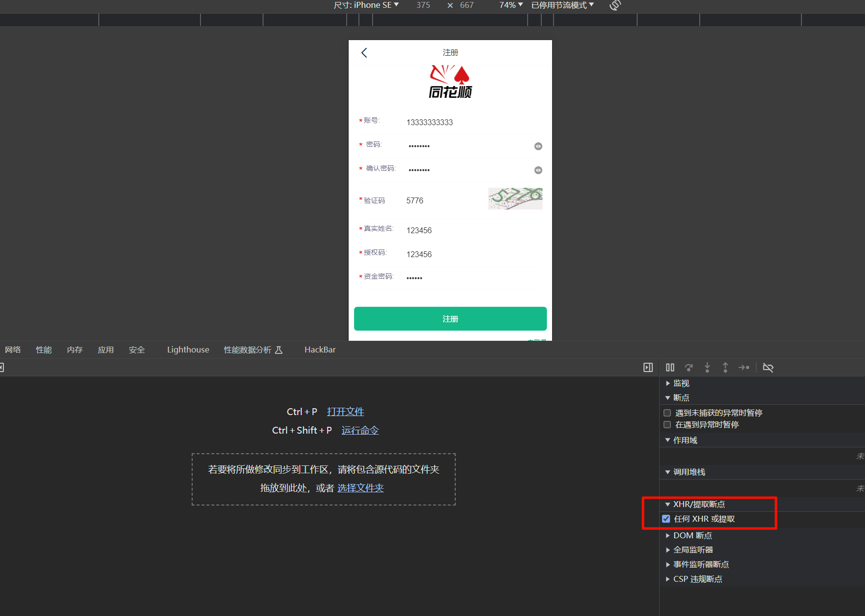Click the green 注册 button

pos(450,319)
